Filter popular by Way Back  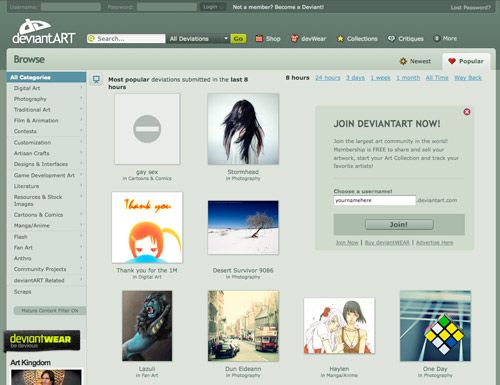(x=468, y=78)
